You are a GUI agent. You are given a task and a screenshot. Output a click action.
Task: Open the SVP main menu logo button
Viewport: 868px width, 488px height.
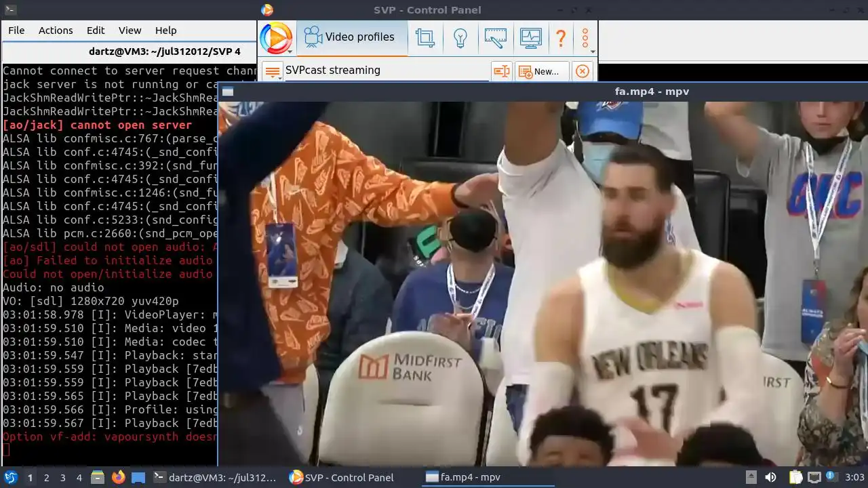(x=276, y=38)
